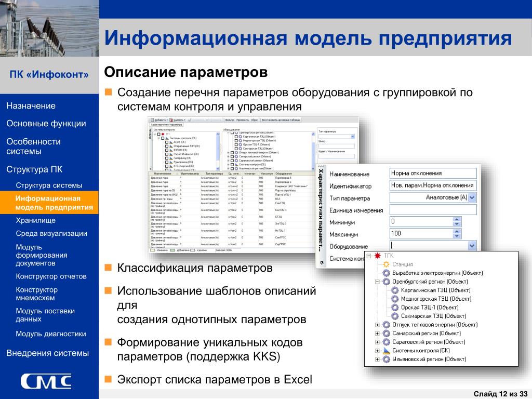This screenshot has width=532, height=399.
Task: Click the red Удалить toolbar icon
Action: (x=171, y=120)
